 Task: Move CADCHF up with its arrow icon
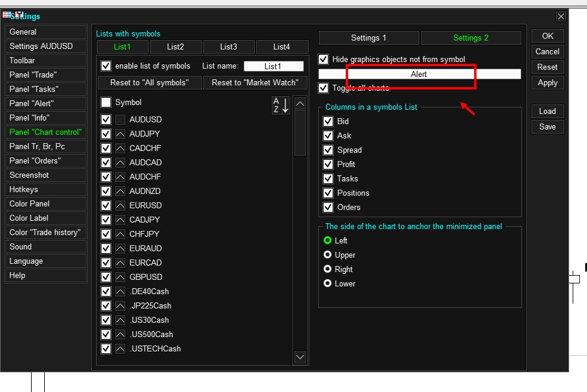(x=120, y=148)
